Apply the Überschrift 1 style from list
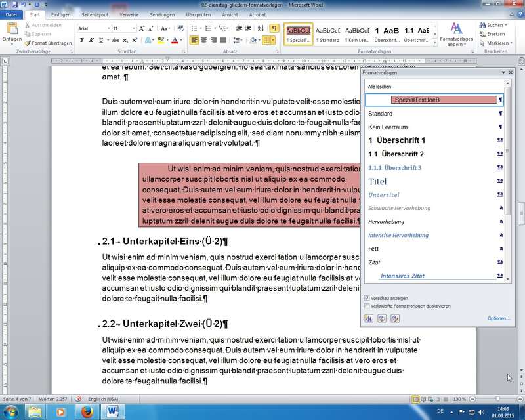525x420 pixels. click(x=397, y=140)
